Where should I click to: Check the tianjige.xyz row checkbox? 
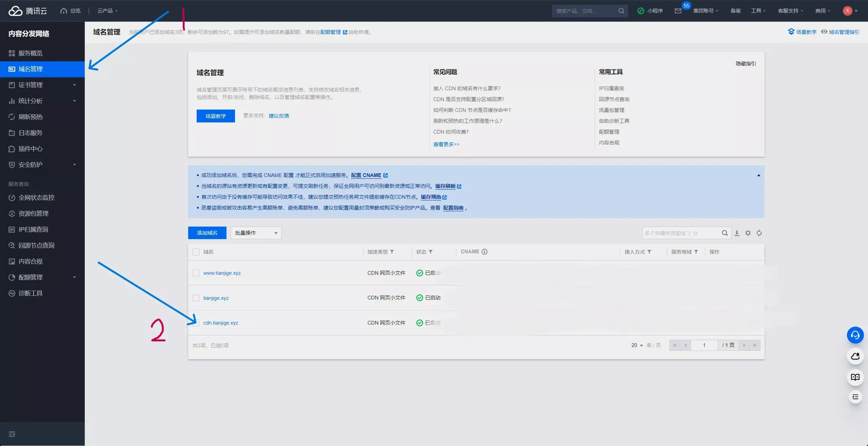coord(196,298)
